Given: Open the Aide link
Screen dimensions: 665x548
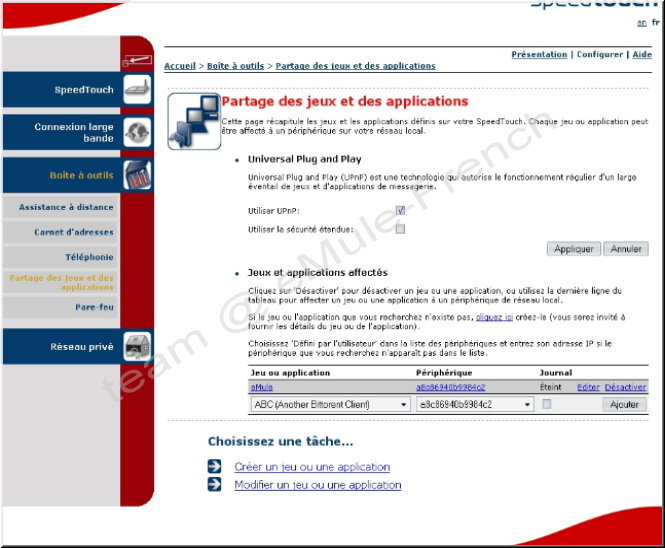Looking at the screenshot, I should point(642,54).
